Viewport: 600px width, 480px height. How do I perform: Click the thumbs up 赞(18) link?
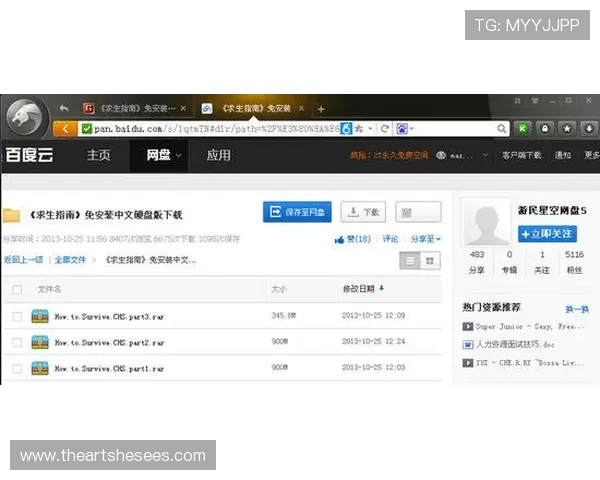point(352,239)
